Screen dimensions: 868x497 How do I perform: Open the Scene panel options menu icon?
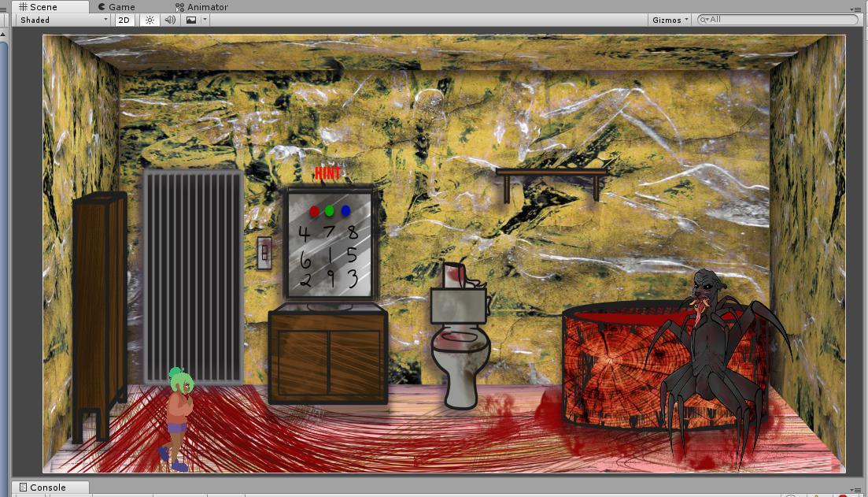856,9
